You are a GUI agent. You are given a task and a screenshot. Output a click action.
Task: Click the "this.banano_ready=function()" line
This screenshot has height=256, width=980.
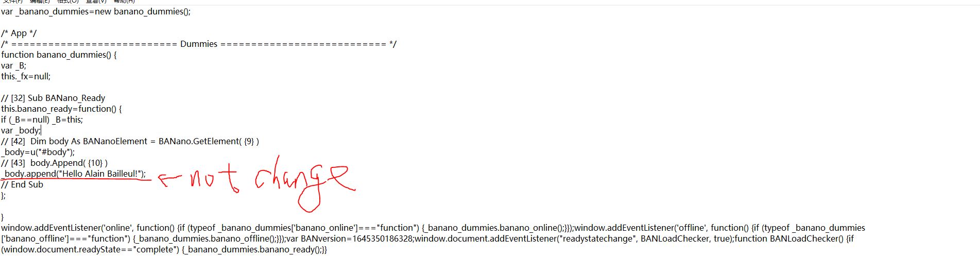point(61,109)
